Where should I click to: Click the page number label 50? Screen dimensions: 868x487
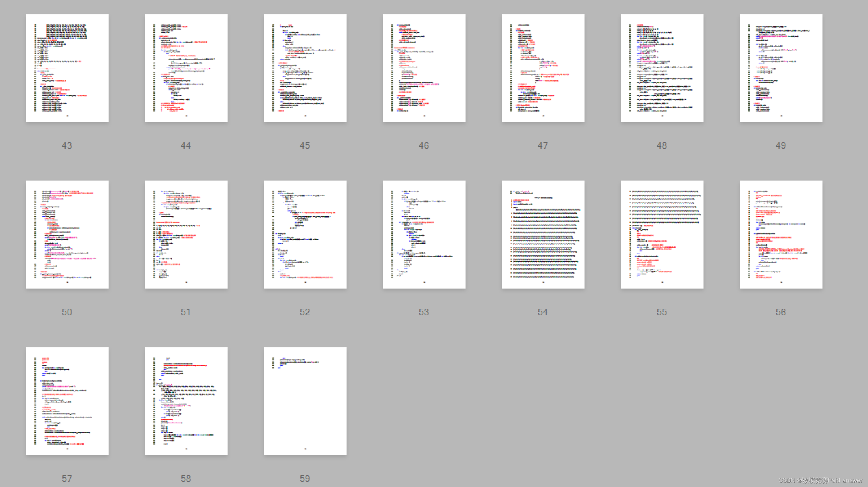coord(67,312)
